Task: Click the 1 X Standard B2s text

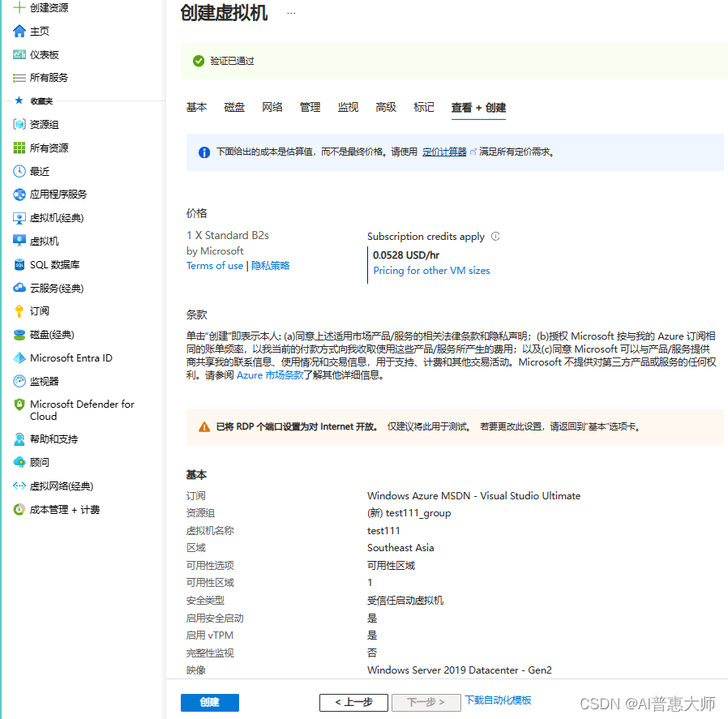Action: [x=228, y=235]
